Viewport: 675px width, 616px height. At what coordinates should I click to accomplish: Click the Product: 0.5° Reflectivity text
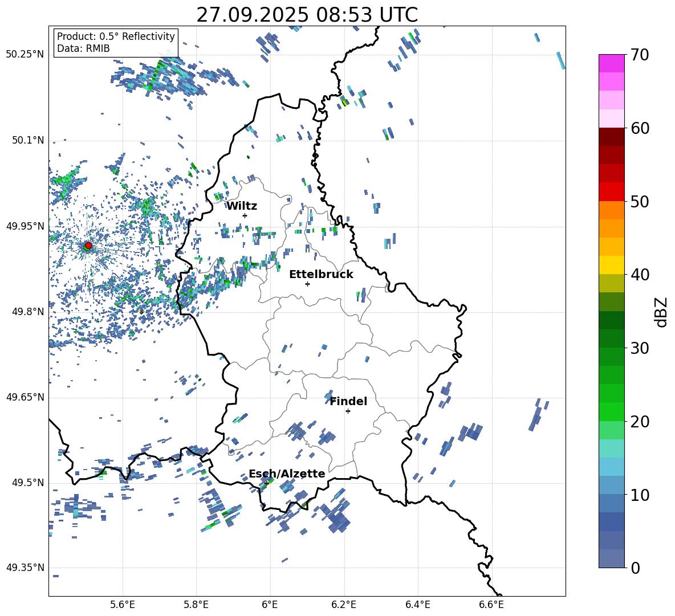tap(116, 36)
